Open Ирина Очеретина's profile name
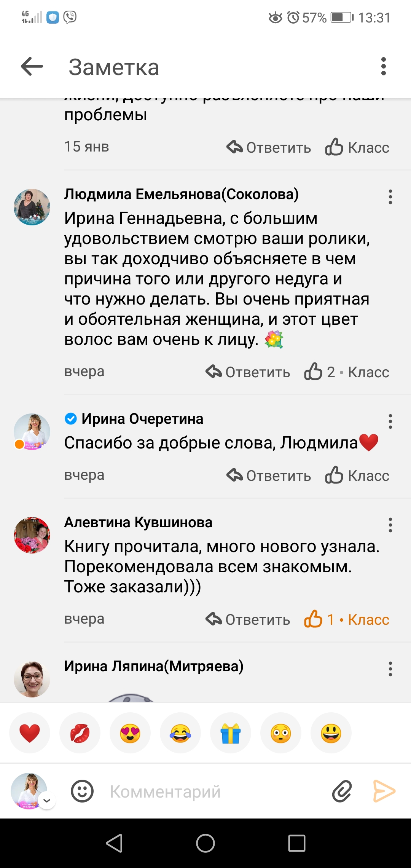The height and width of the screenshot is (868, 411). tap(142, 419)
